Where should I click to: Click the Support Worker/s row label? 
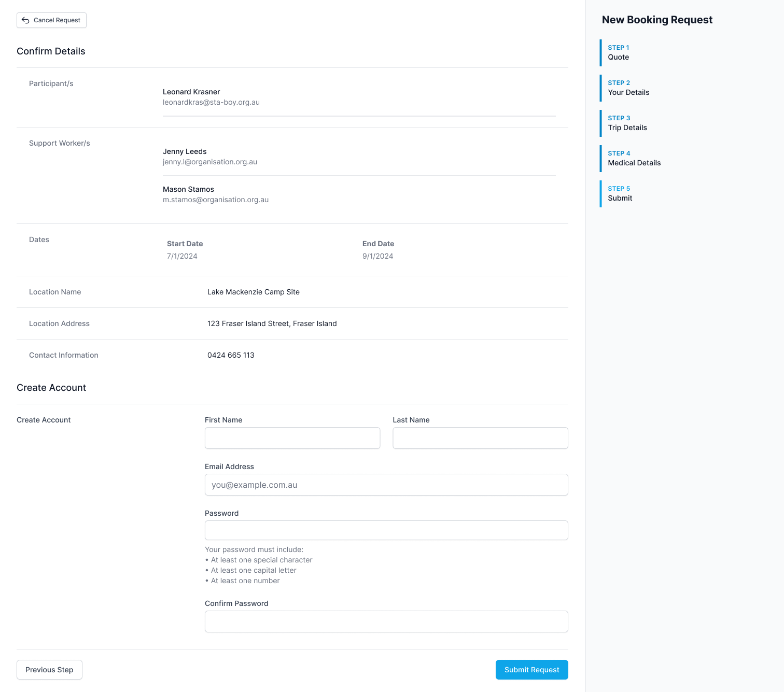point(60,143)
